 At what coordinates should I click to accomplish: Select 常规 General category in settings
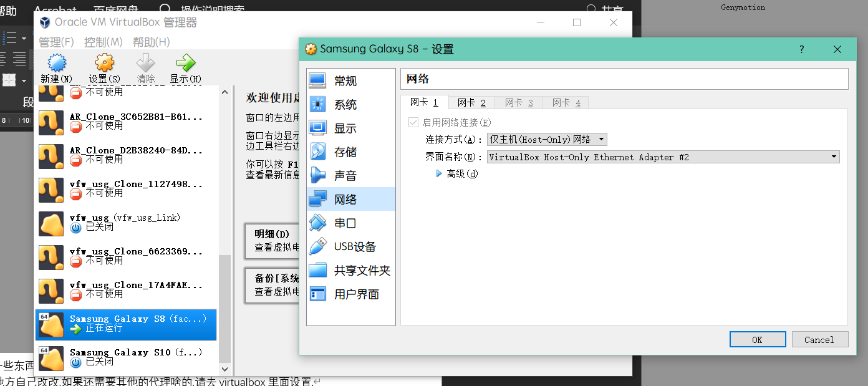point(351,81)
